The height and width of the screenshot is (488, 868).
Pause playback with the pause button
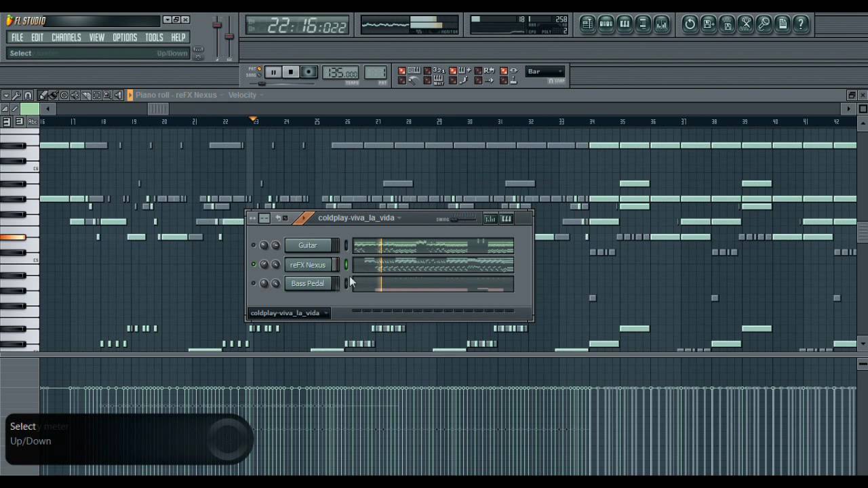pyautogui.click(x=273, y=72)
